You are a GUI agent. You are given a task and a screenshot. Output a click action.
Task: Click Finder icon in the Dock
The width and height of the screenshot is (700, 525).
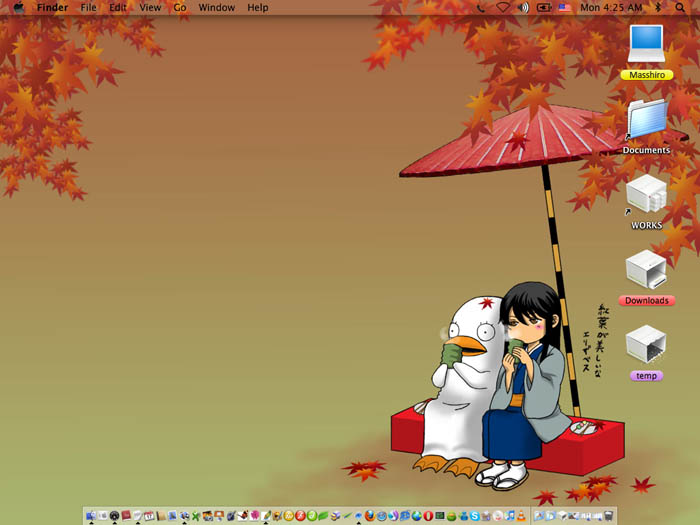tap(91, 516)
